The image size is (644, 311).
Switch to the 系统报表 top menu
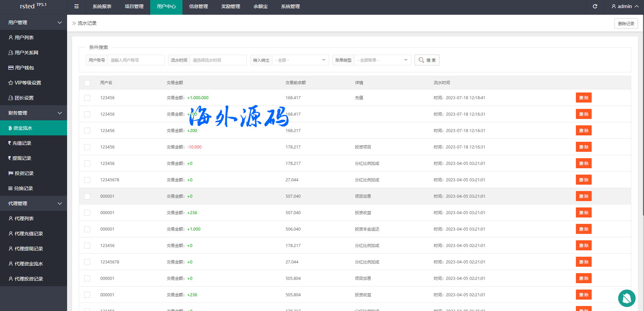pos(102,7)
